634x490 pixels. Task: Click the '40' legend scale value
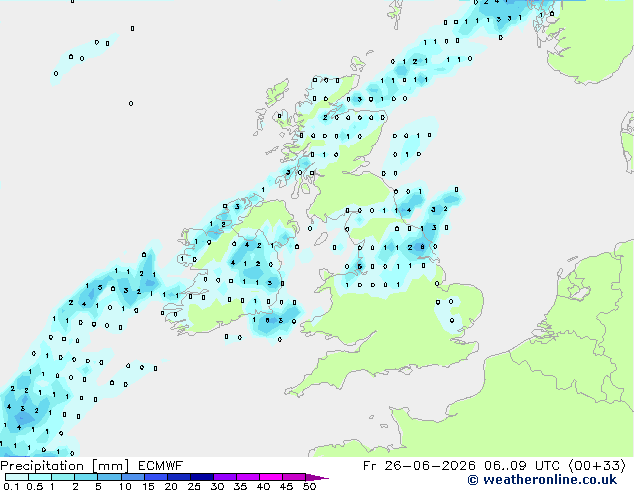click(x=263, y=486)
